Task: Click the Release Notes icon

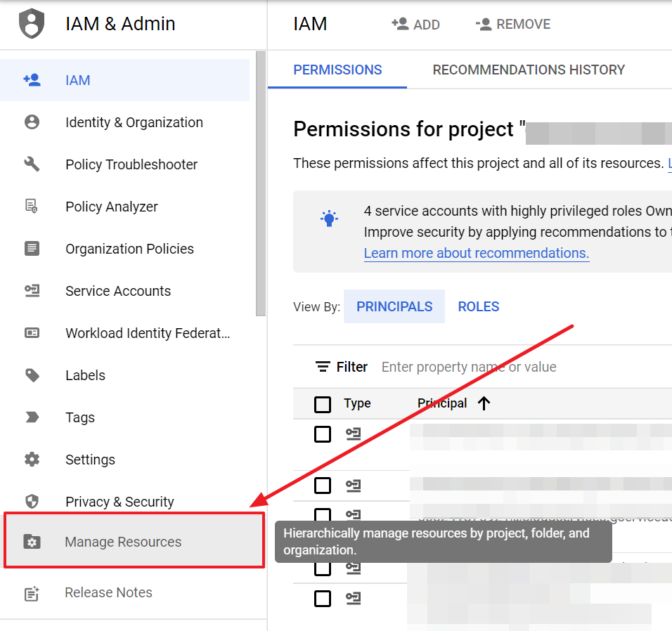Action: (x=32, y=593)
